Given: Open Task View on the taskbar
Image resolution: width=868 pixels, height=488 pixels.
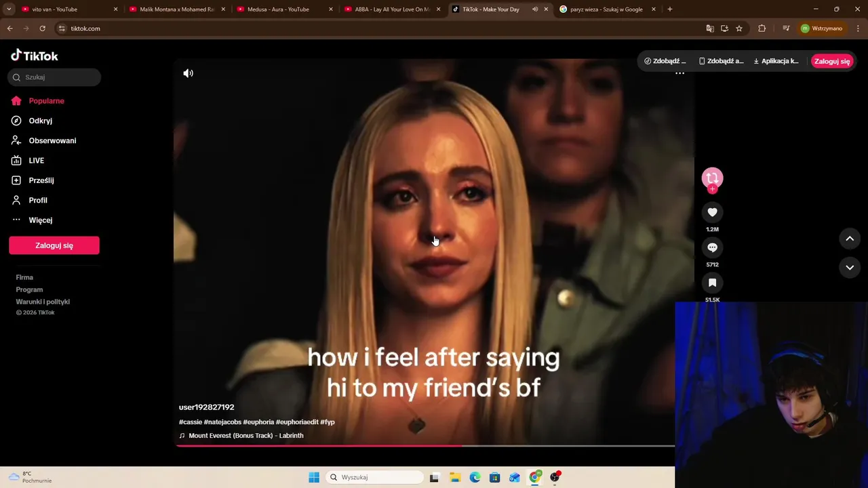Looking at the screenshot, I should click(x=434, y=477).
